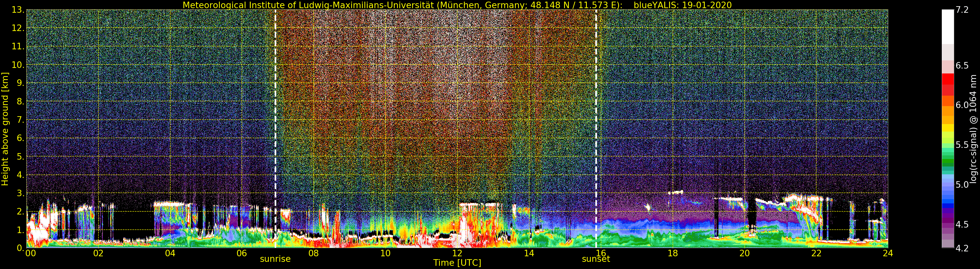Select the white dashed sunset line

click(596, 129)
